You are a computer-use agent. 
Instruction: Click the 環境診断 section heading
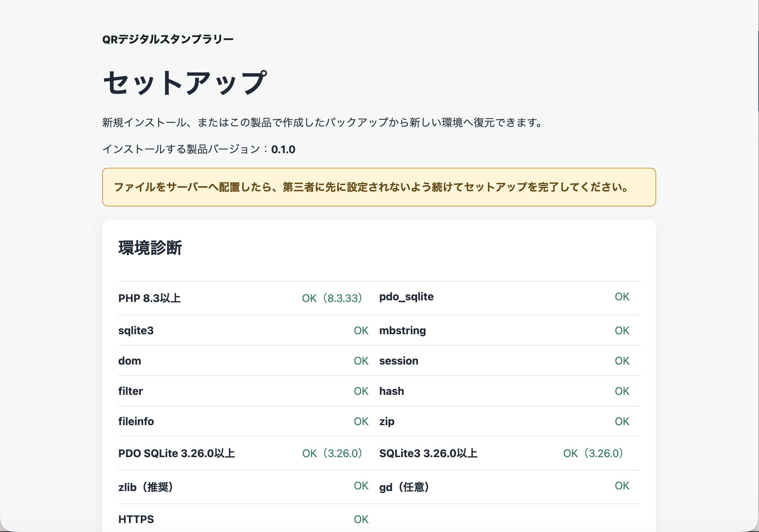click(x=150, y=248)
